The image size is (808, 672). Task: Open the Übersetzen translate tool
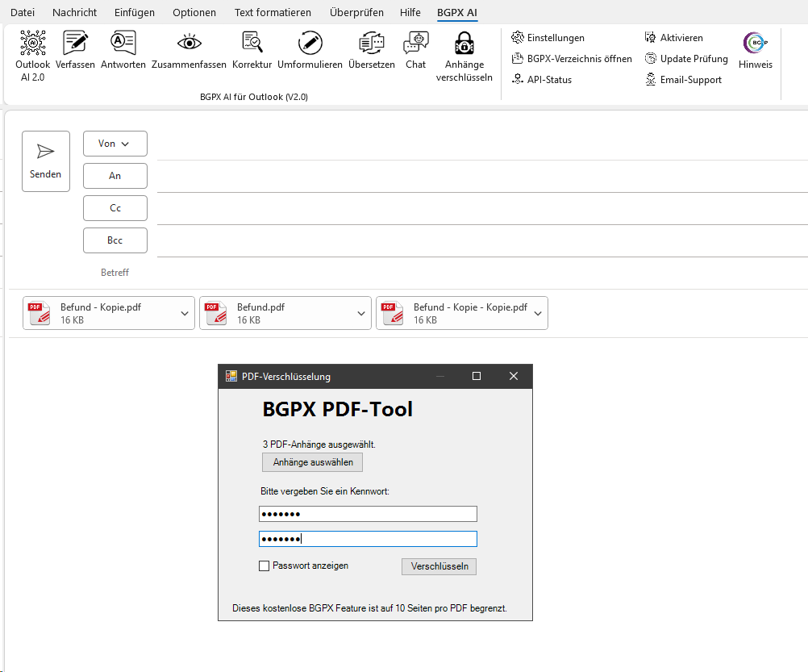[372, 44]
